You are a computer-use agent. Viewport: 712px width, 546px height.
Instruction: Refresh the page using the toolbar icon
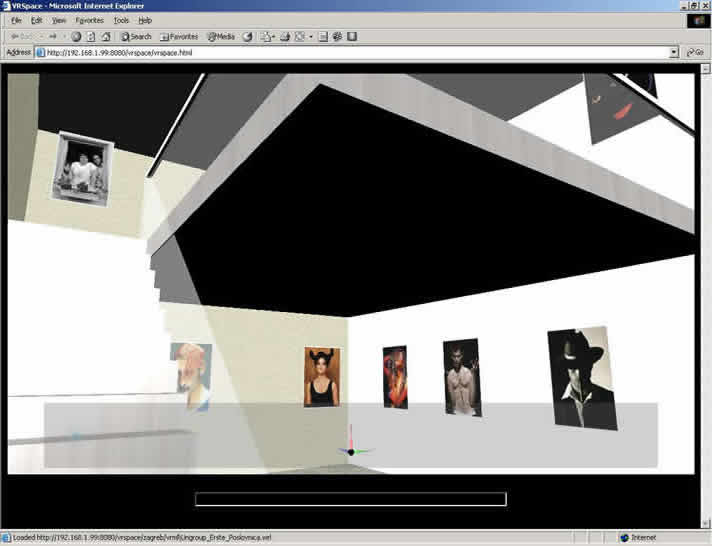click(x=90, y=36)
